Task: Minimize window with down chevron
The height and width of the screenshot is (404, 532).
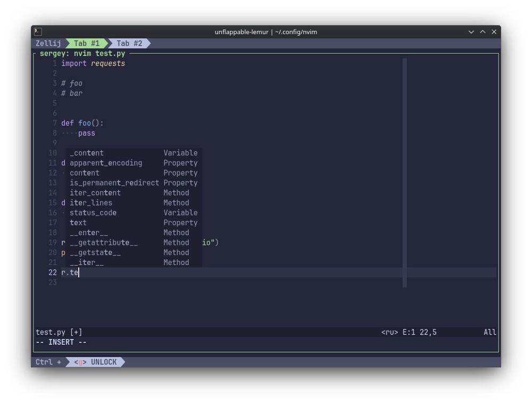Action: [x=471, y=31]
